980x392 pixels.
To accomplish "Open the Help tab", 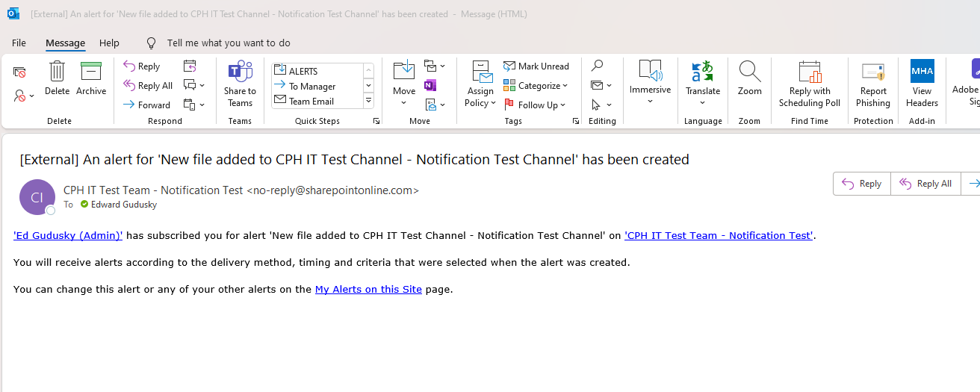I will click(x=109, y=43).
